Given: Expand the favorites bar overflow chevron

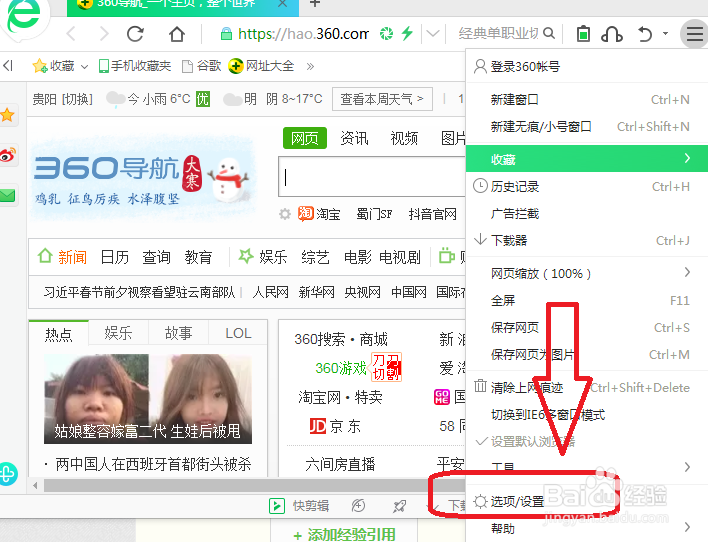Looking at the screenshot, I should (310, 67).
